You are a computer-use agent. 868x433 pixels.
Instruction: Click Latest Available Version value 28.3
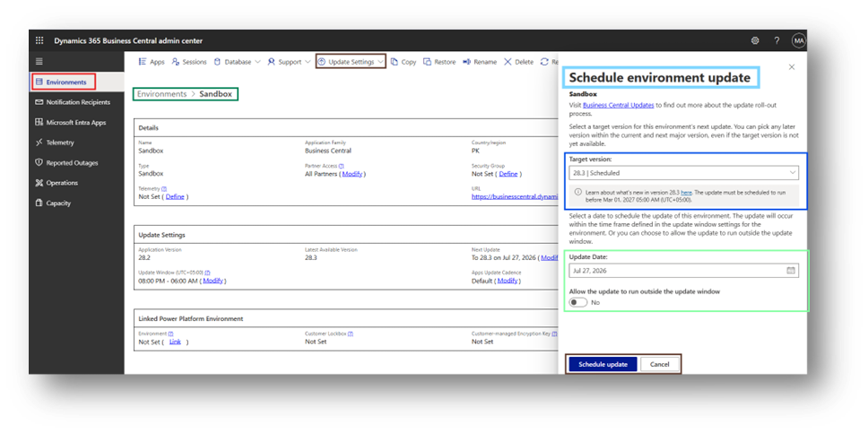tap(311, 258)
